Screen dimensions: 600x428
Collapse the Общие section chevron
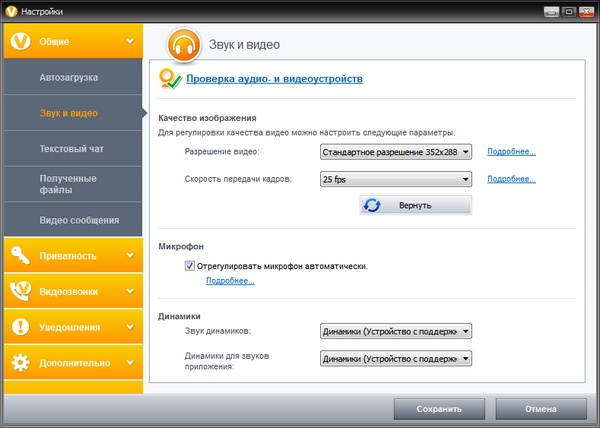(x=129, y=41)
